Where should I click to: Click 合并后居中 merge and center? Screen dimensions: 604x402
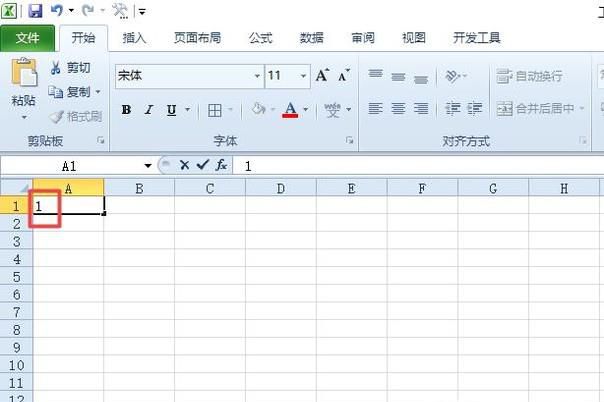pos(535,109)
